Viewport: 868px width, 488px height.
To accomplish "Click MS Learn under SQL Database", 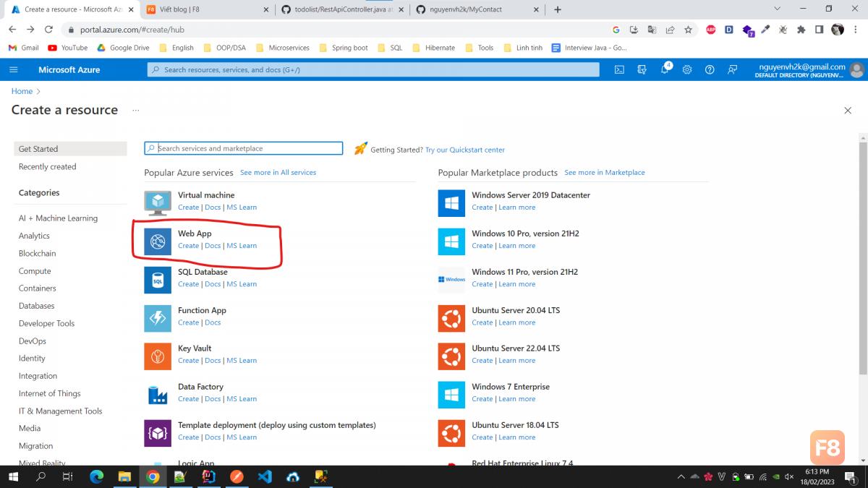I will click(242, 284).
